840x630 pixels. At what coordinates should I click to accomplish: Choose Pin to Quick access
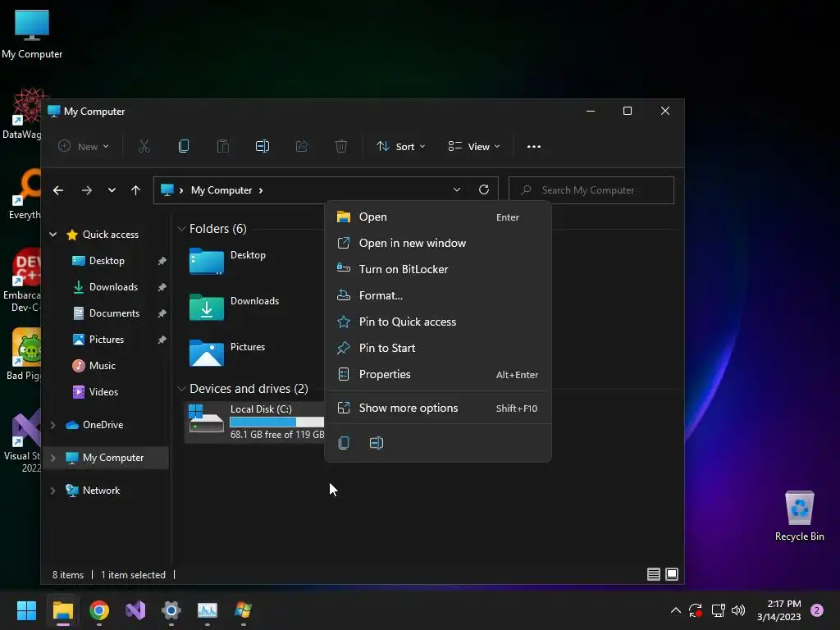point(438,322)
